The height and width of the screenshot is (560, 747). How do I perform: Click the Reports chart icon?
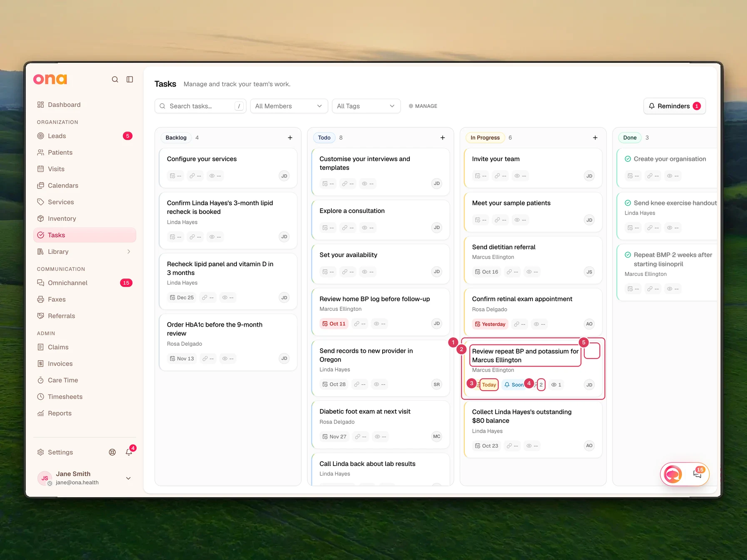[40, 414]
